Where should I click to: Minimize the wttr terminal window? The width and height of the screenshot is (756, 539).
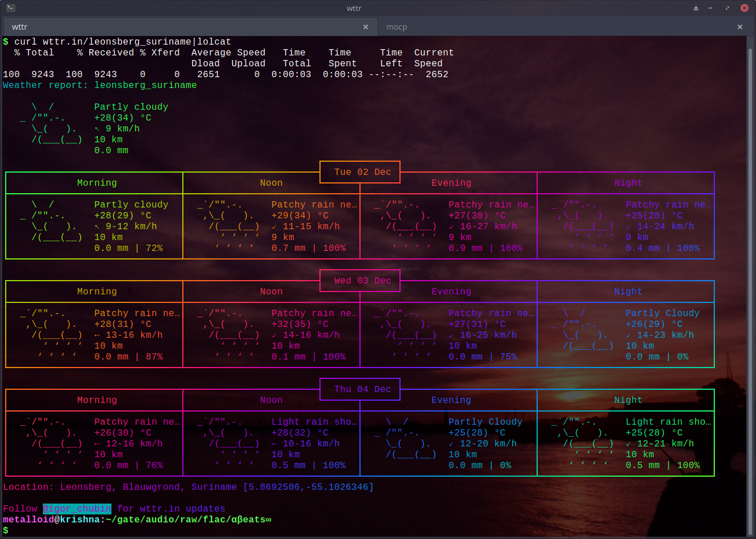tap(710, 8)
